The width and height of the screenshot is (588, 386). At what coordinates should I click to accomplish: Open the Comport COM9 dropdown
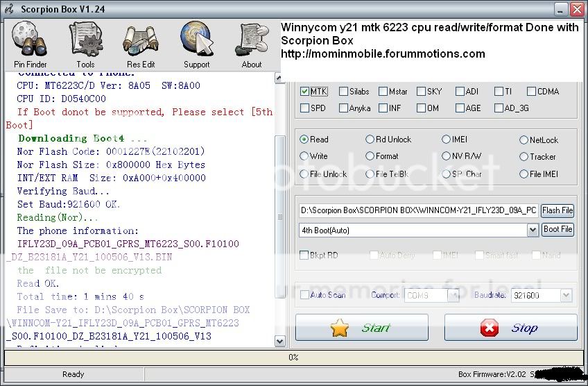pos(453,296)
